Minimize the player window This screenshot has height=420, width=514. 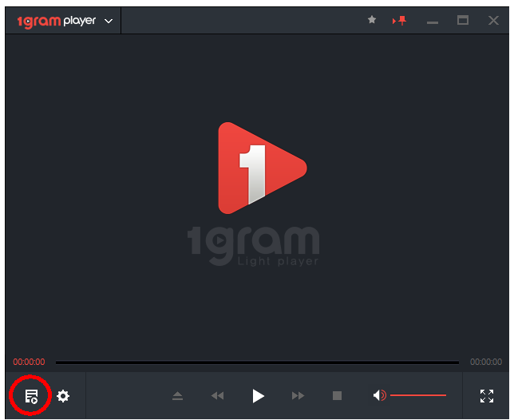[433, 22]
